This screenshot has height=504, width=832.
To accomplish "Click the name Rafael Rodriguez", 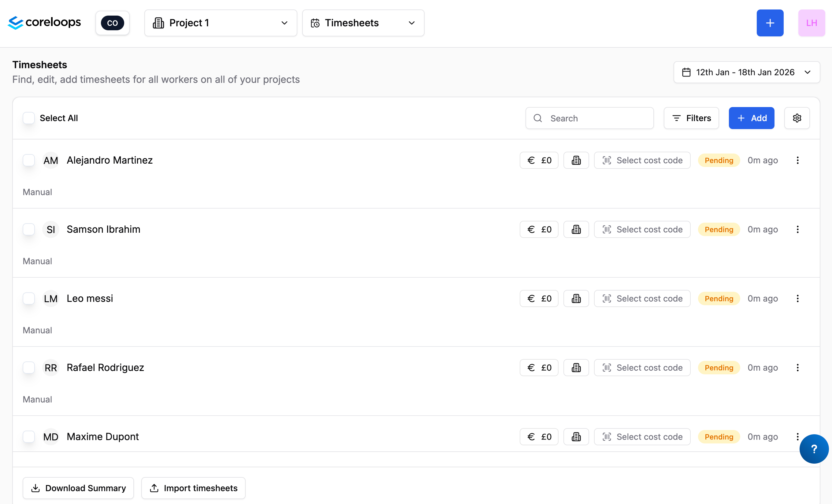I will pyautogui.click(x=105, y=368).
